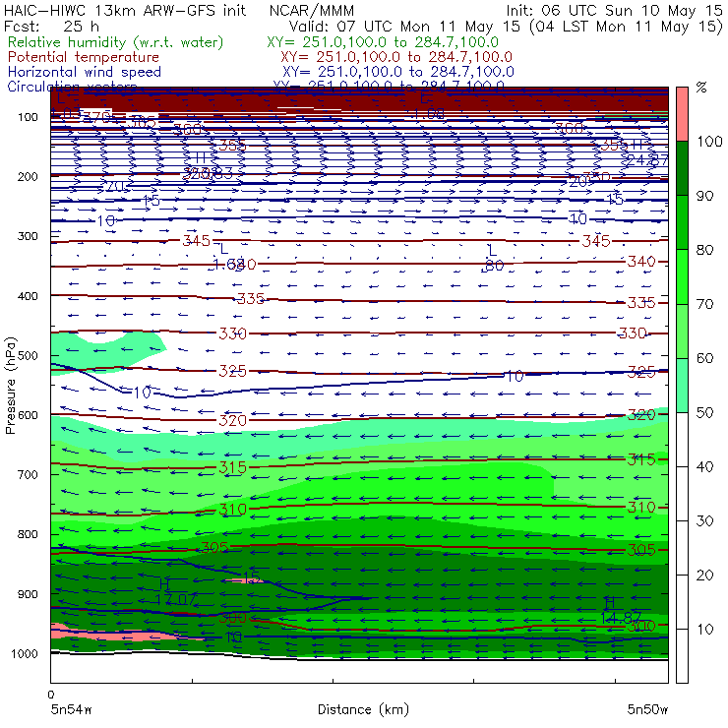Click the '1000' pressure axis tick label
Screen dimensions: 728x728
(x=25, y=653)
